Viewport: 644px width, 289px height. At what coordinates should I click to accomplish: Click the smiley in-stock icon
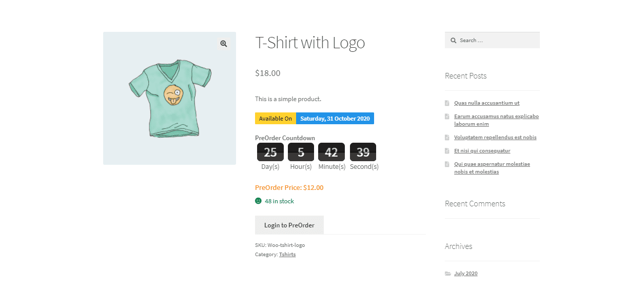(x=258, y=201)
